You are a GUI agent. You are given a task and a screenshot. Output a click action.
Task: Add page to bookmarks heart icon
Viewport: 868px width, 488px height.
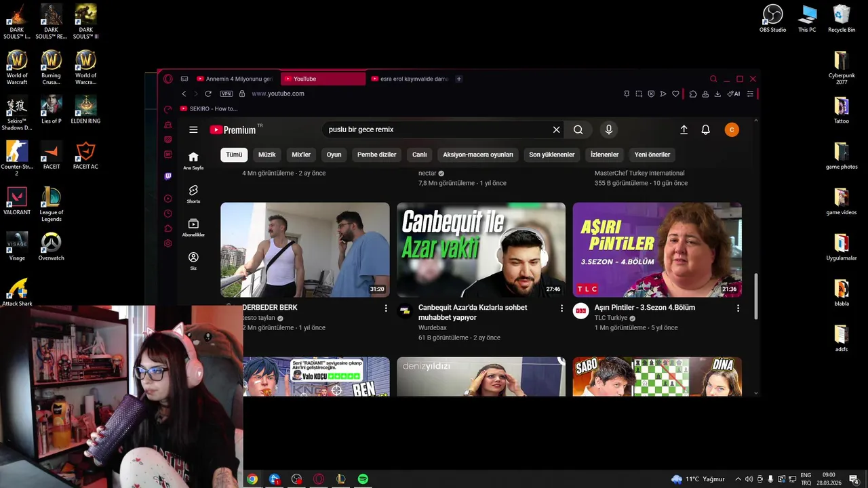(x=675, y=94)
